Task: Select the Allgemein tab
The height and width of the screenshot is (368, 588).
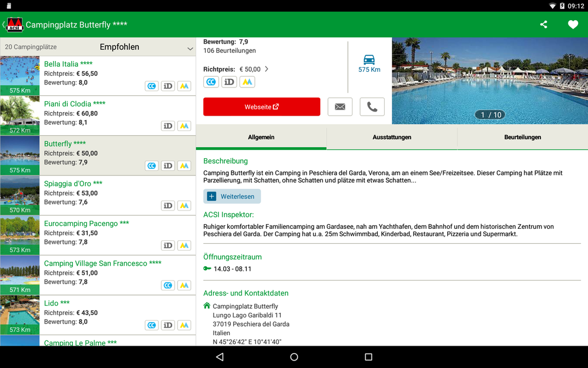Action: 261,137
